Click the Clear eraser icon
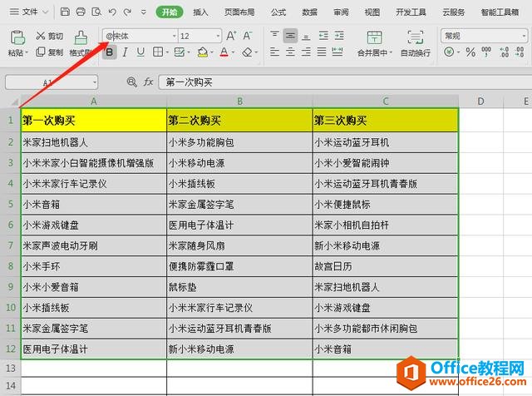 (248, 52)
